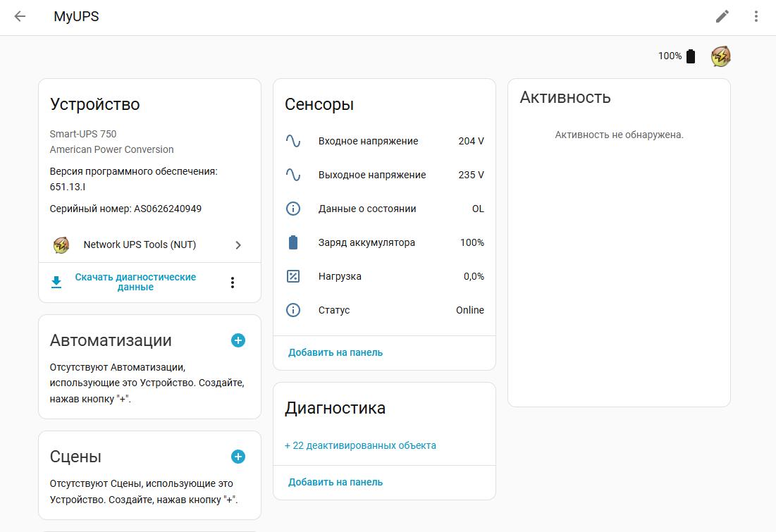
Task: Click the NUT integration logo top right
Action: (720, 56)
